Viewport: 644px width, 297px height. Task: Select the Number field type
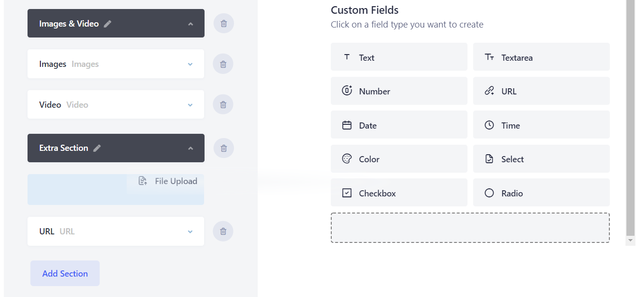[x=399, y=91]
